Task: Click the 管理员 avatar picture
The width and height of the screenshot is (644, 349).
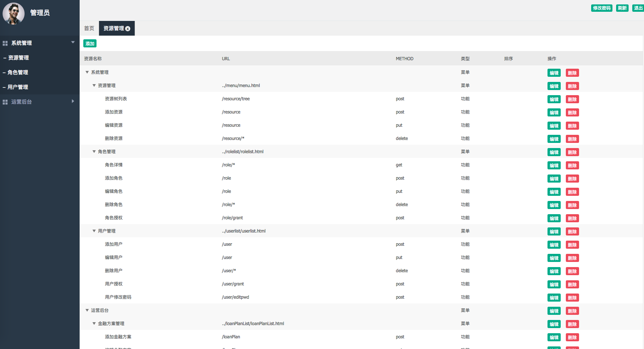Action: 14,14
